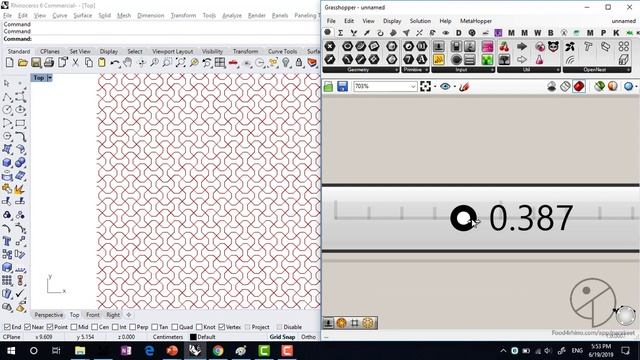The height and width of the screenshot is (360, 640).
Task: Click the Zoom Extents icon in Grasshopper canvas toolbar
Action: click(x=425, y=86)
